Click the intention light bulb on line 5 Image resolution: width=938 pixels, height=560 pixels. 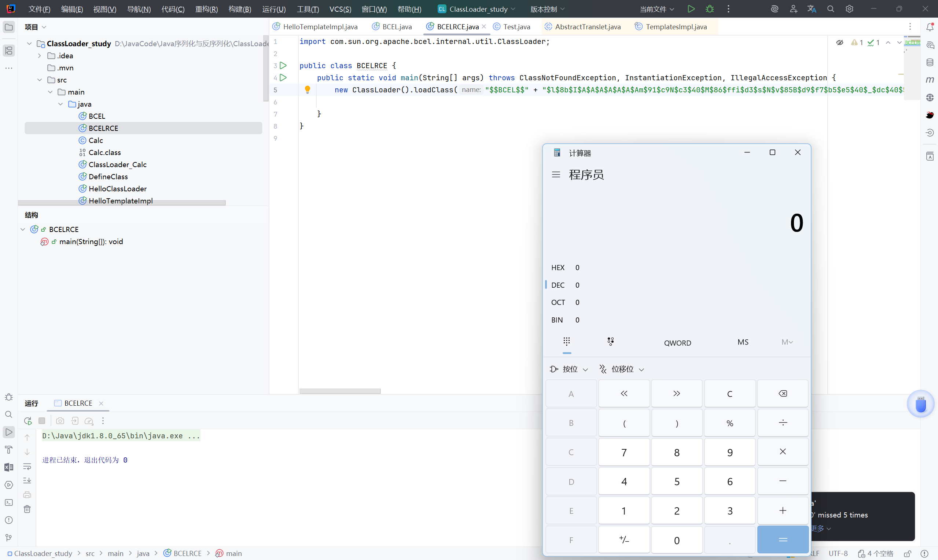pyautogui.click(x=308, y=89)
